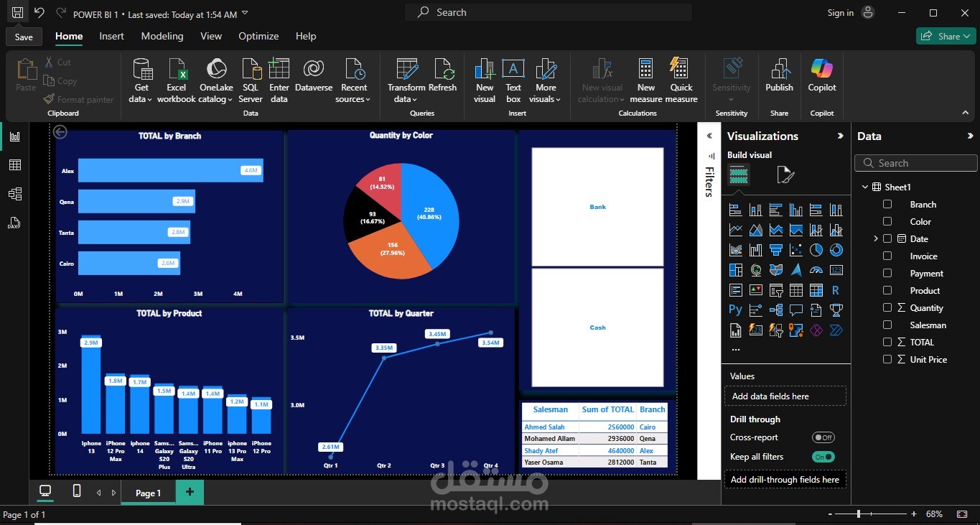Select the Page 1 tab
The image size is (980, 525).
(148, 493)
